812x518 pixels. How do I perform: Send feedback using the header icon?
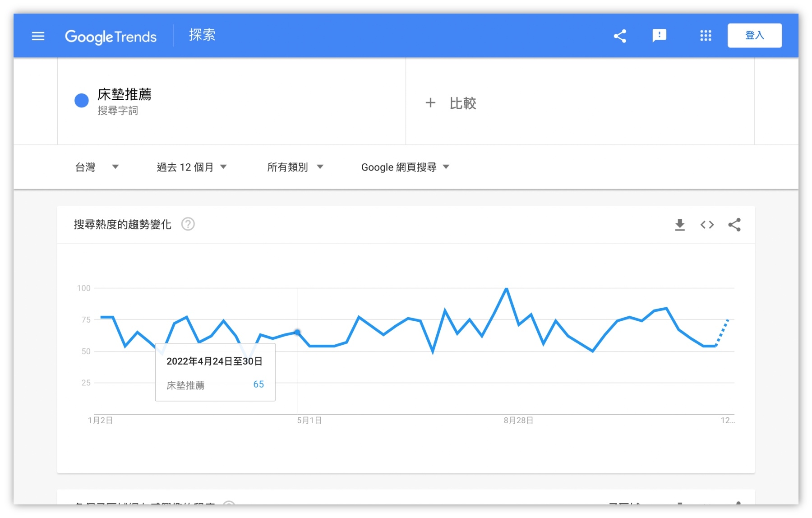[659, 36]
